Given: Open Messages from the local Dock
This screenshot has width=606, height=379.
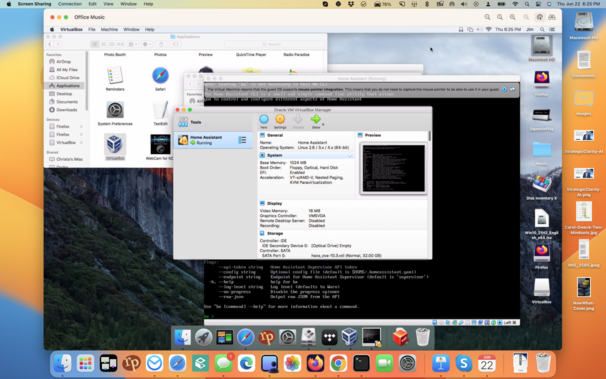Looking at the screenshot, I should (x=223, y=363).
